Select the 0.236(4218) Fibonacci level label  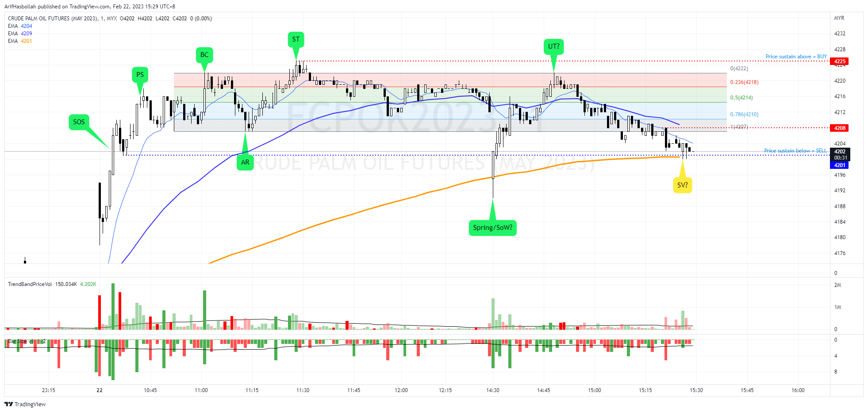pos(744,82)
